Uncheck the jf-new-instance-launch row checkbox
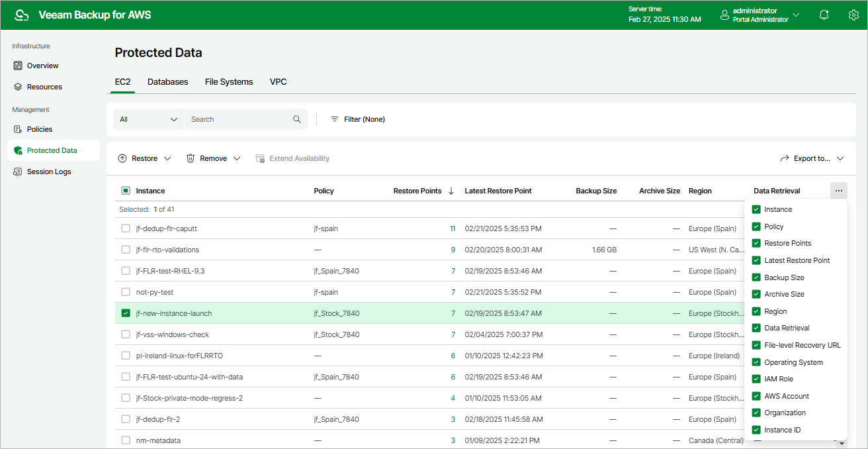 [x=126, y=313]
